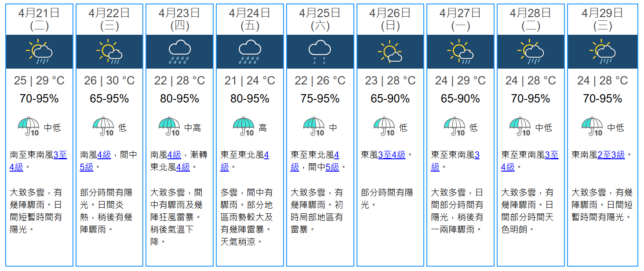Click the 2至3級 wind link for April 29
644x271 pixels.
click(611, 155)
